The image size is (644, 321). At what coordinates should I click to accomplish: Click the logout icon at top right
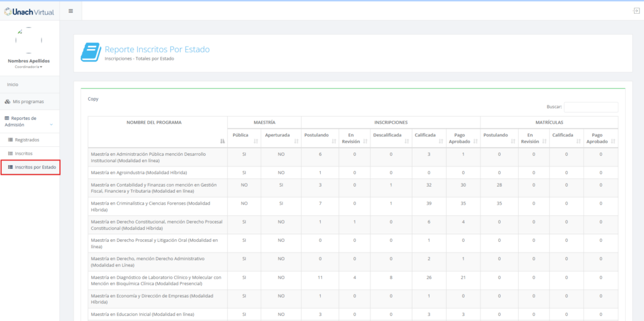636,11
